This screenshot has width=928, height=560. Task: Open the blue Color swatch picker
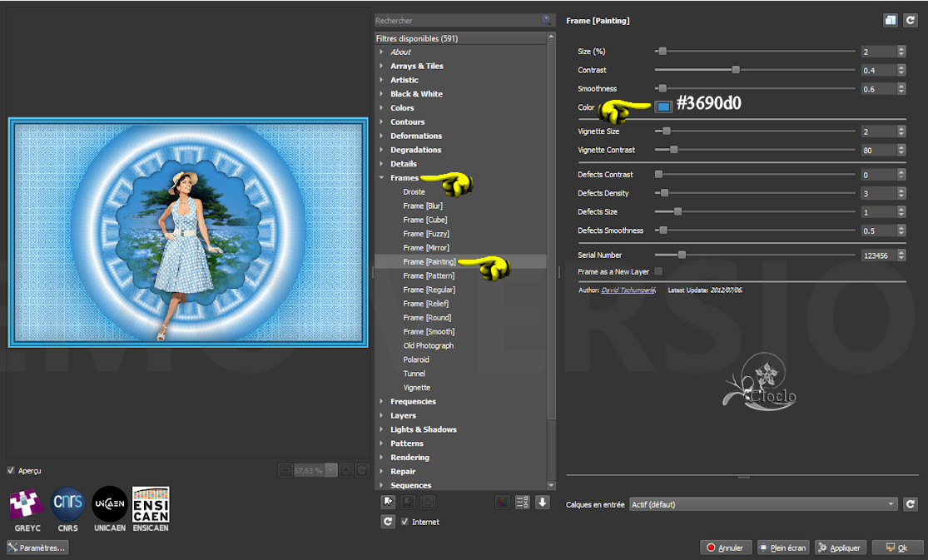pos(663,107)
